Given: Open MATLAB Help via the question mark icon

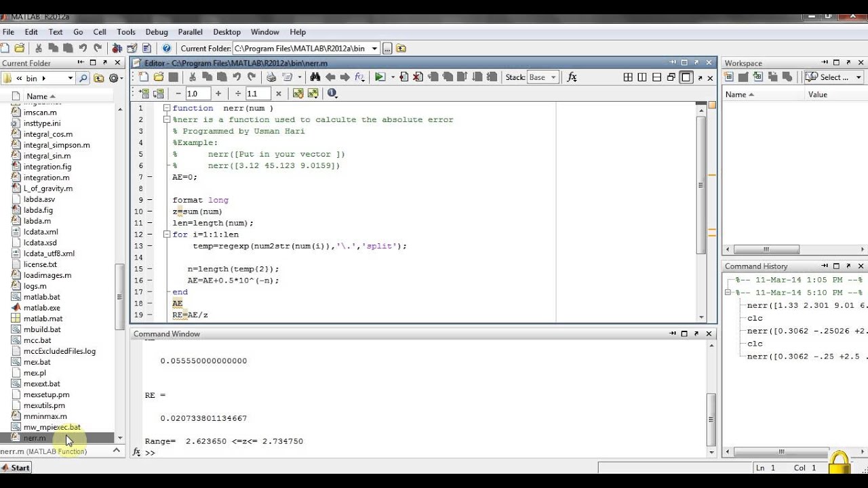Looking at the screenshot, I should click(167, 48).
